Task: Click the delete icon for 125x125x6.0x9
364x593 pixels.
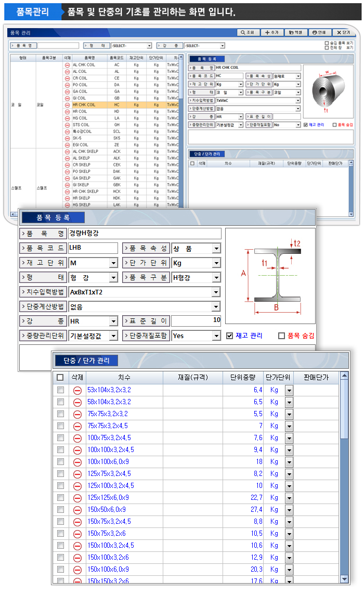Action: point(77,498)
